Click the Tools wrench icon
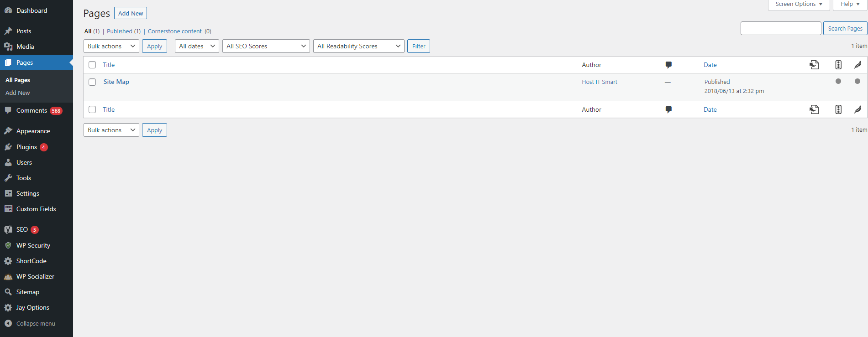The height and width of the screenshot is (337, 868). pyautogui.click(x=8, y=178)
